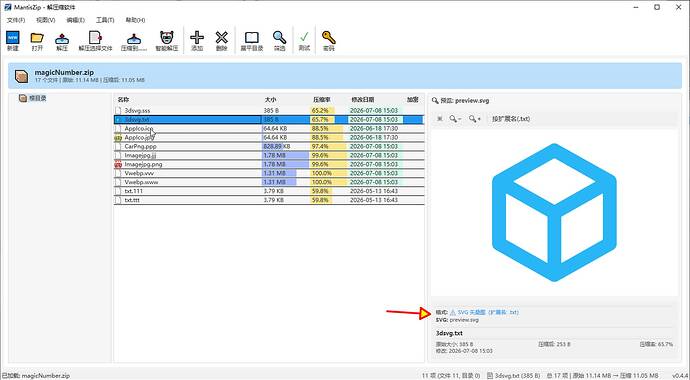
Task: Sort by the 加密 column header
Action: click(412, 100)
